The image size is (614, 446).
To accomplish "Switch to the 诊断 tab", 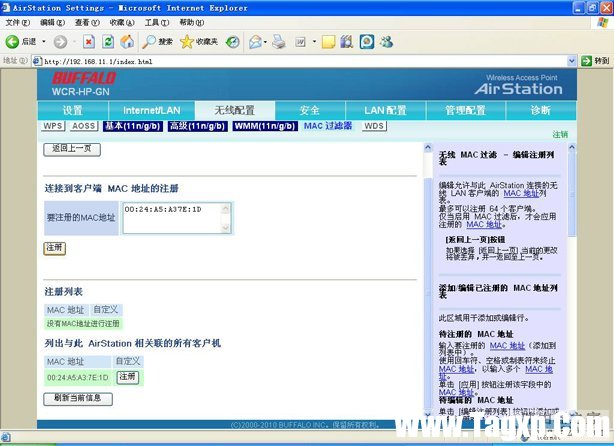I will 541,110.
